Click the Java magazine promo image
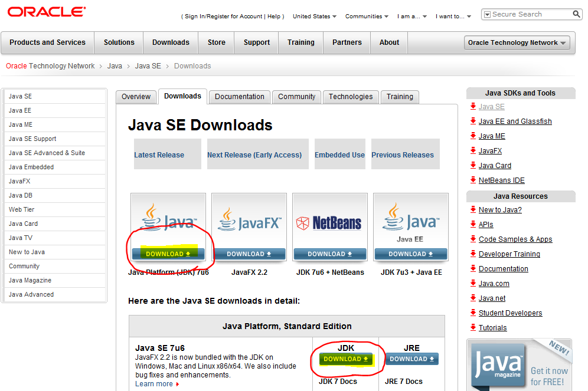 tap(520, 365)
